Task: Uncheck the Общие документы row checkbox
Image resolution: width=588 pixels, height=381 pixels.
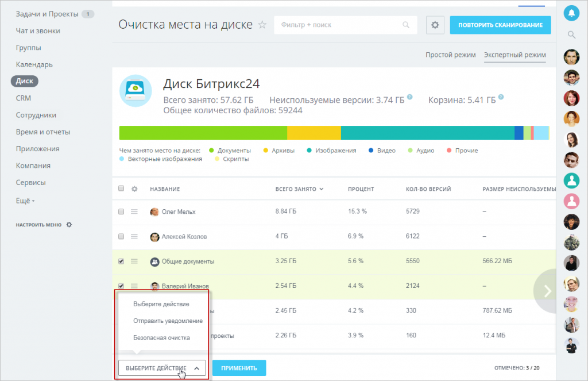Action: (121, 261)
